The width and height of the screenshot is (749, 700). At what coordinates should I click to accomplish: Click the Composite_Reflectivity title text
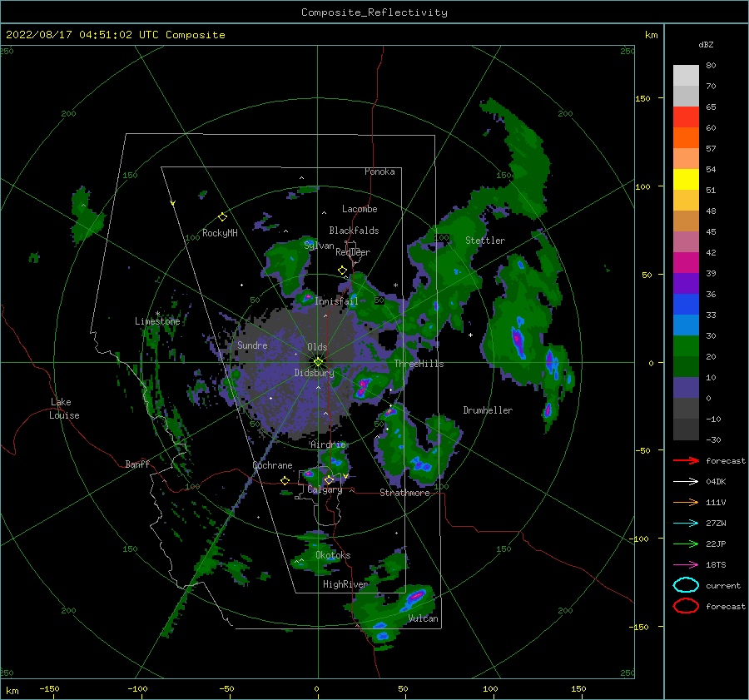[374, 12]
